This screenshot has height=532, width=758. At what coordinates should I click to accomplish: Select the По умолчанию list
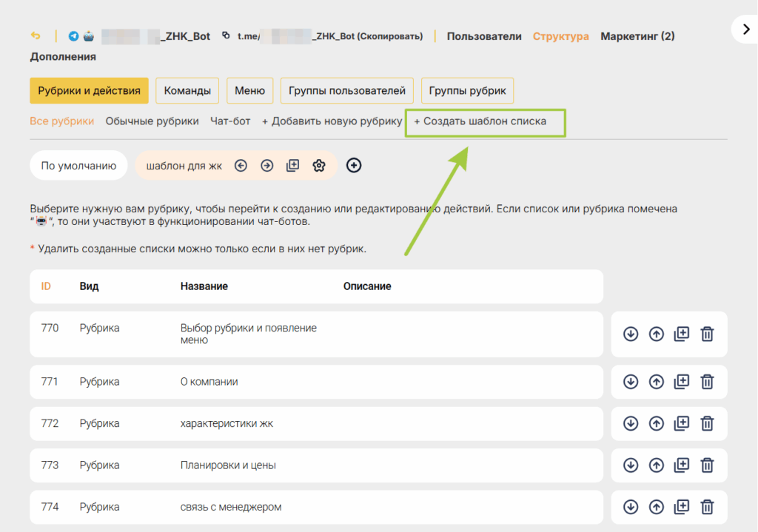78,166
